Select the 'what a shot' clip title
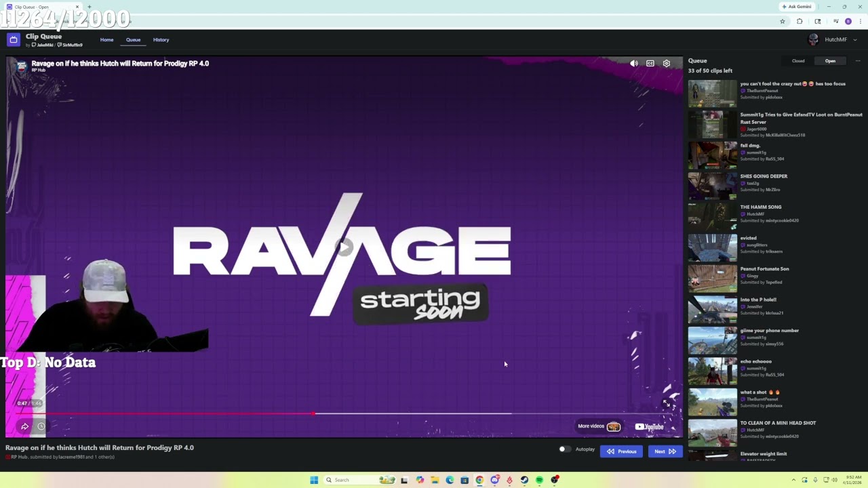This screenshot has height=488, width=868. point(759,392)
